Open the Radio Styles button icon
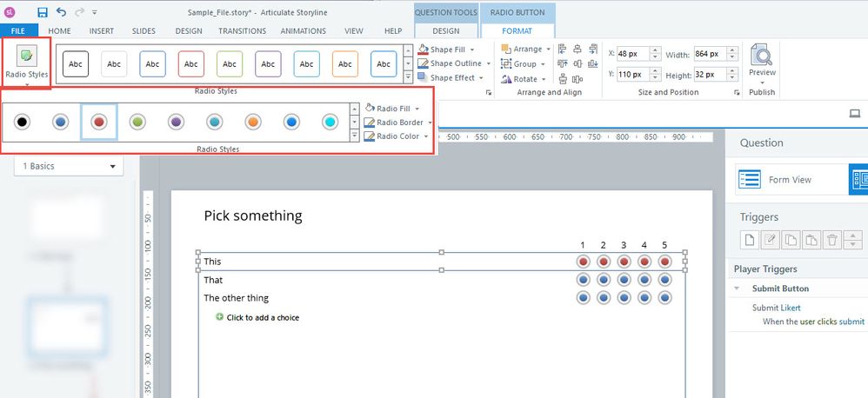 (27, 56)
